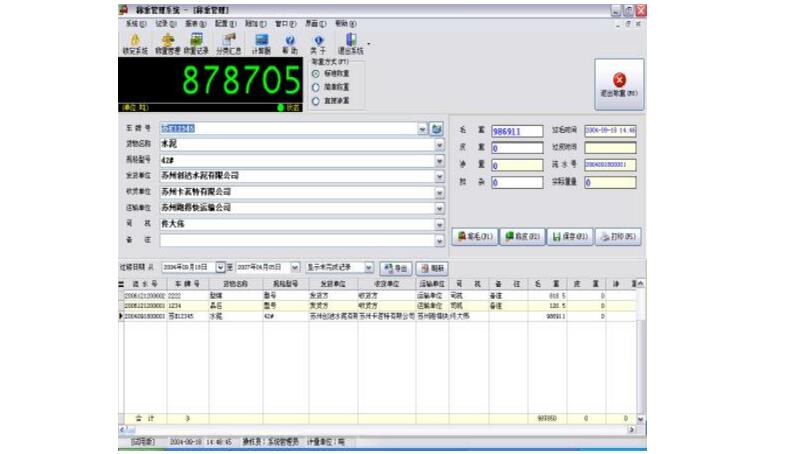Open the 帮助 menu in menu bar
Image resolution: width=790 pixels, height=454 pixels.
click(346, 24)
